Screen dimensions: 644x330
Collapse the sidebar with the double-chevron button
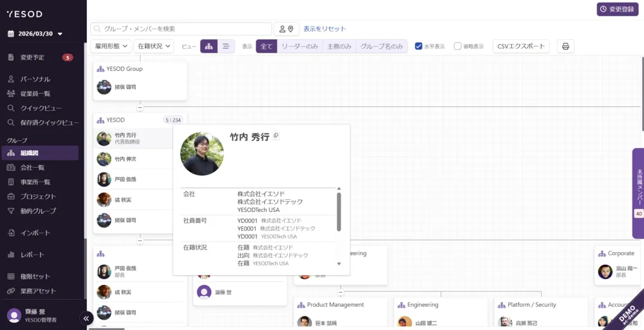pyautogui.click(x=86, y=318)
